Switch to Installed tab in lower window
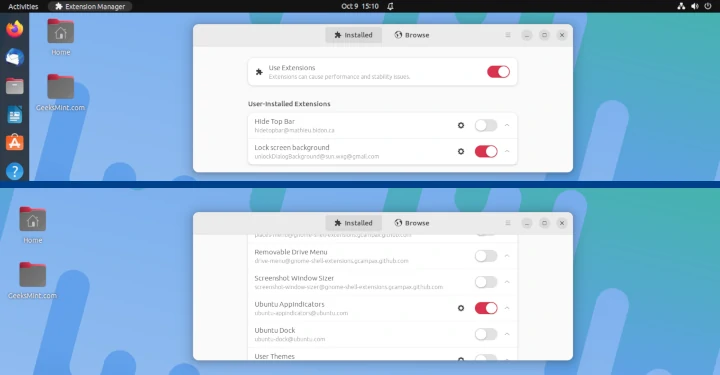 tap(353, 223)
